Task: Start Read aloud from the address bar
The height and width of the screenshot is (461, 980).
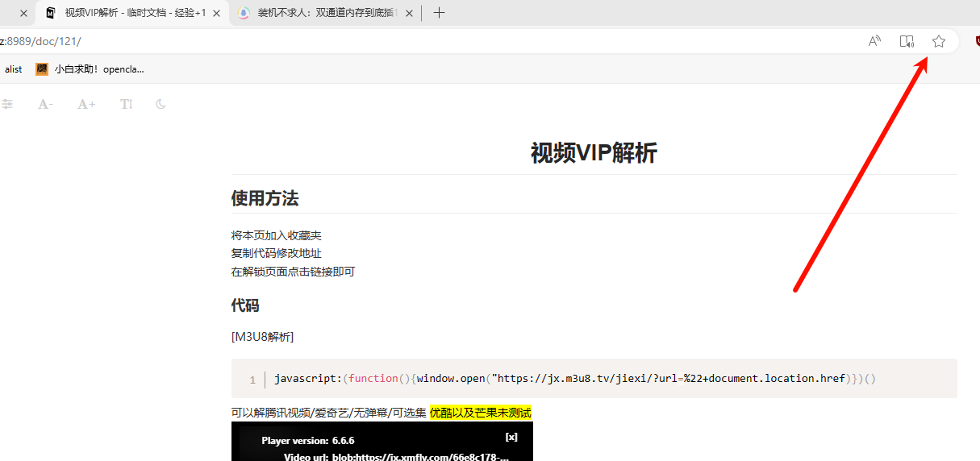Action: click(874, 42)
